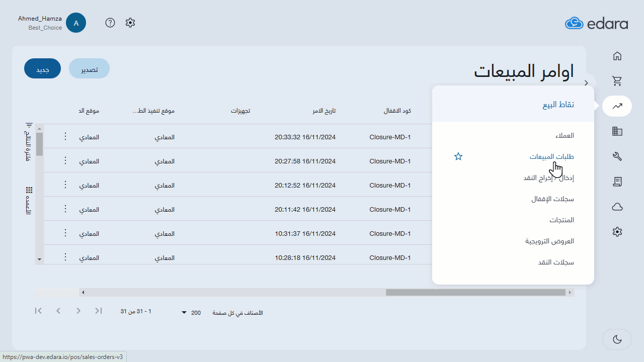Click the Ahmed_Hamza avatar circle

point(76,23)
